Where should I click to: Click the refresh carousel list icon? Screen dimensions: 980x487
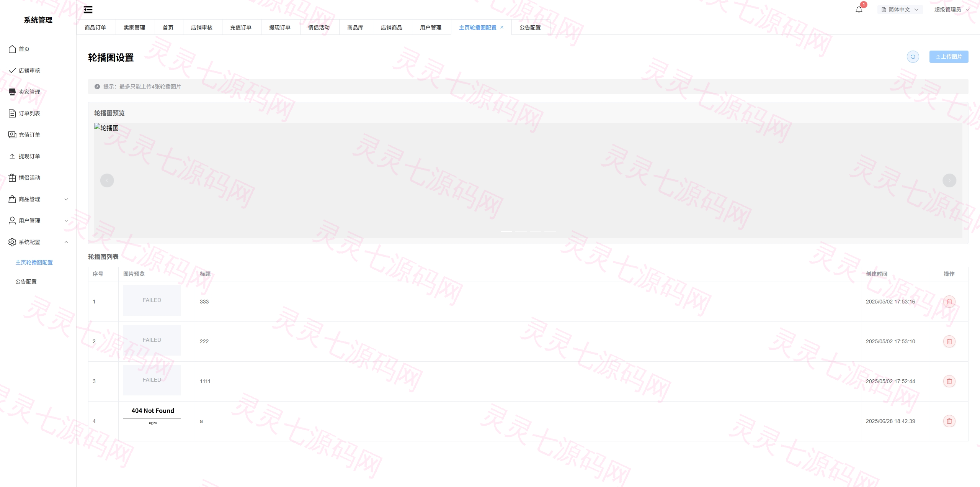(913, 57)
